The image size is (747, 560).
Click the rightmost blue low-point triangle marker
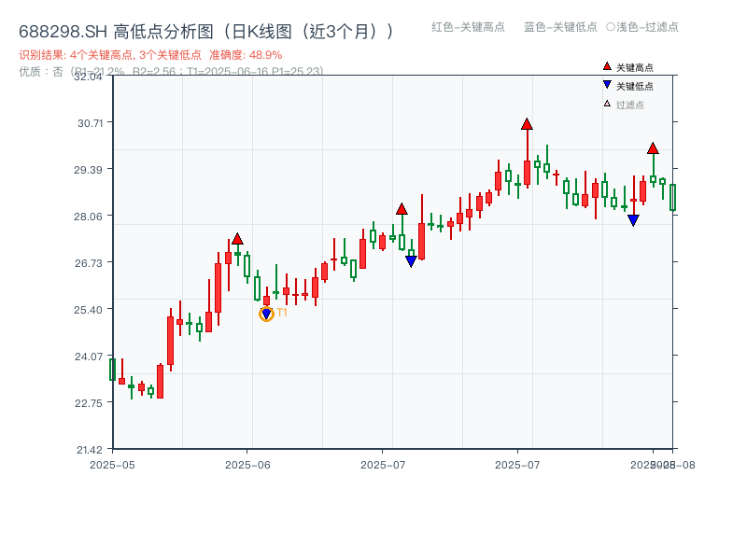pyautogui.click(x=634, y=220)
